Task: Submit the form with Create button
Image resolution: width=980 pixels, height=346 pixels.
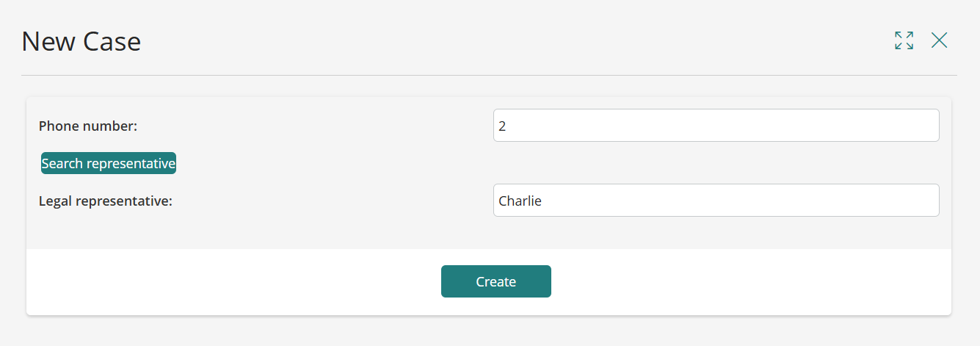Action: pyautogui.click(x=496, y=281)
